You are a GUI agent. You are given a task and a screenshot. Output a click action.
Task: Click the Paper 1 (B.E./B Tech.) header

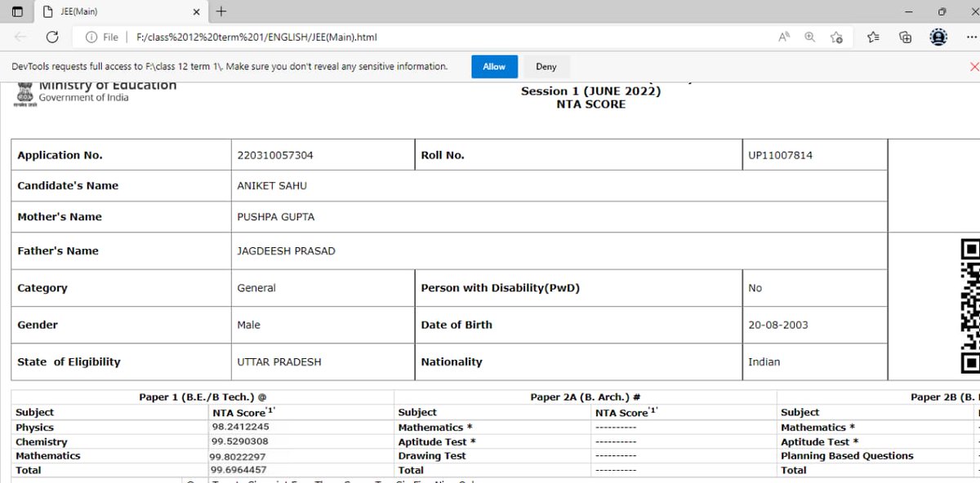[203, 397]
